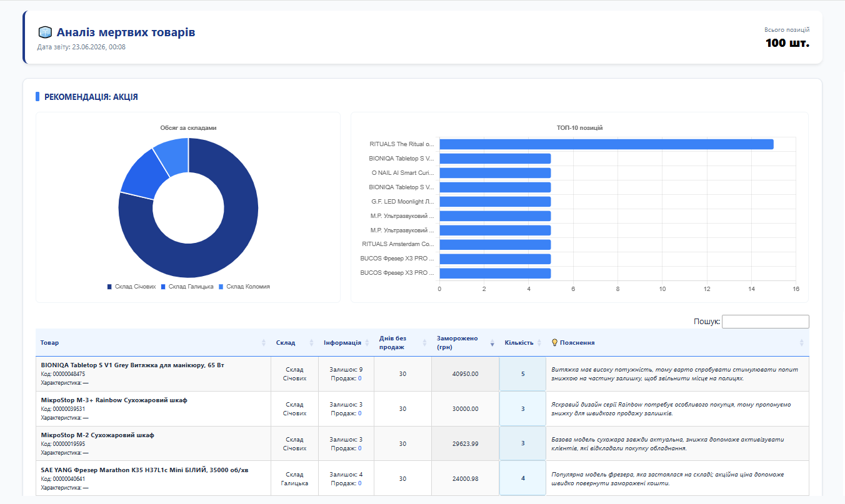
Task: Toggle the Склад Галицька legend swatch
Action: click(x=164, y=287)
